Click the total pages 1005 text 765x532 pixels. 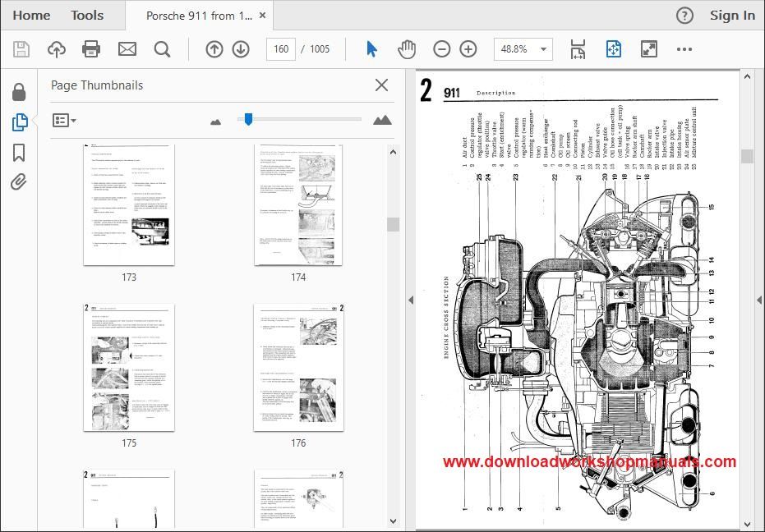pyautogui.click(x=320, y=49)
